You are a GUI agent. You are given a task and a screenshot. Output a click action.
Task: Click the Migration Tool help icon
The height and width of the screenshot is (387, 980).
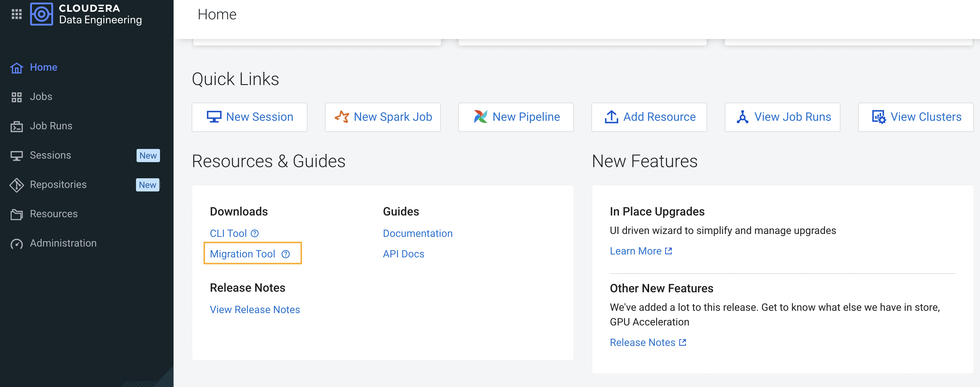point(286,254)
